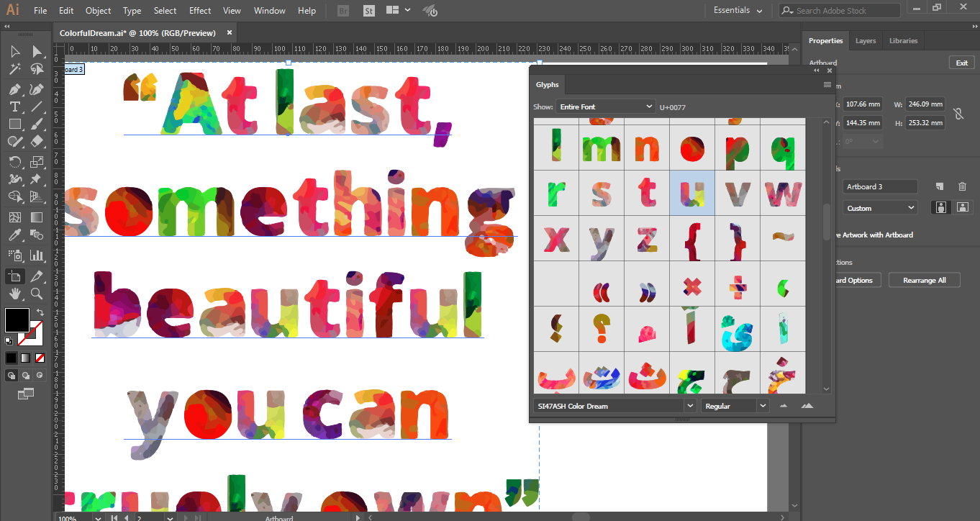Enable Draw Normal mode

pos(12,375)
